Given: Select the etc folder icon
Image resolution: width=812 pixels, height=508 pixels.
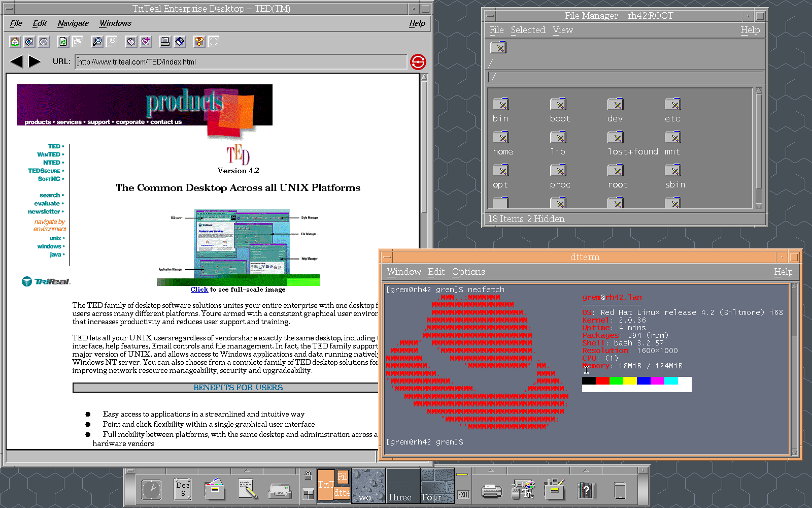Looking at the screenshot, I should tap(673, 105).
